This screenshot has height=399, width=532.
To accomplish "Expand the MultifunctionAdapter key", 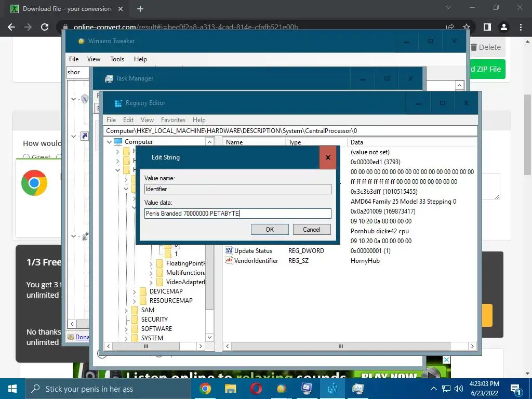I will point(151,273).
